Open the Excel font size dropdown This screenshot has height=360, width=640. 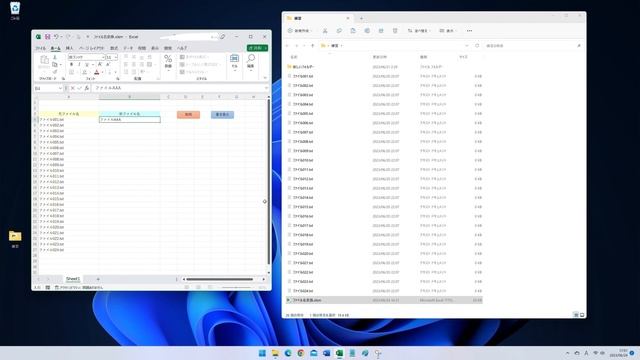(x=116, y=58)
